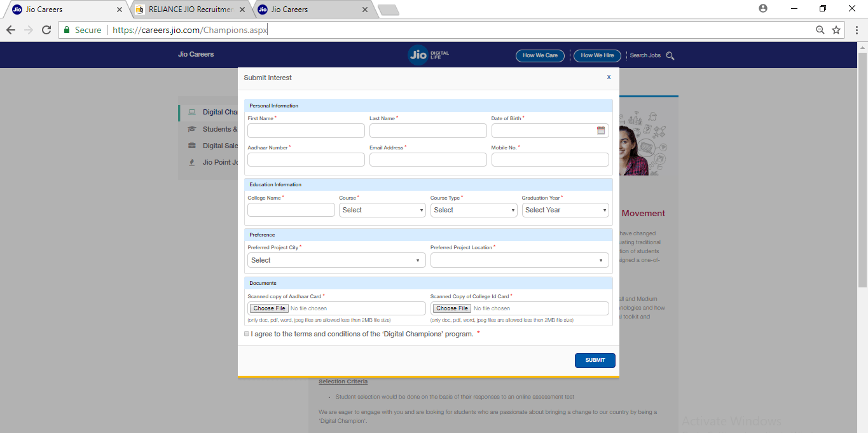
Task: Expand the Graduation Year dropdown
Action: [565, 210]
